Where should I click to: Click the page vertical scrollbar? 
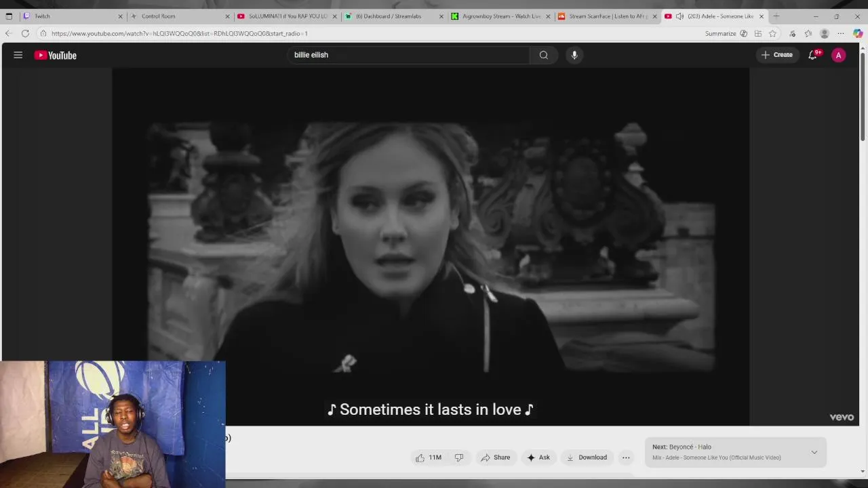(863, 98)
